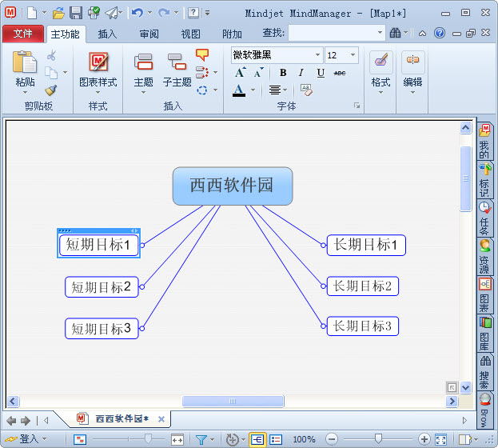Image resolution: width=498 pixels, height=448 pixels.
Task: Open the 标记 markers side panel
Action: pos(484,180)
